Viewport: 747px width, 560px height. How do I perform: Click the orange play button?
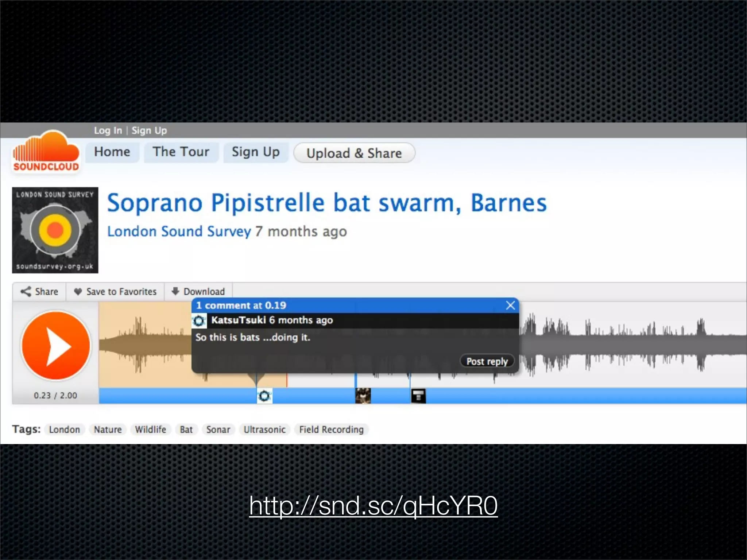(x=56, y=346)
